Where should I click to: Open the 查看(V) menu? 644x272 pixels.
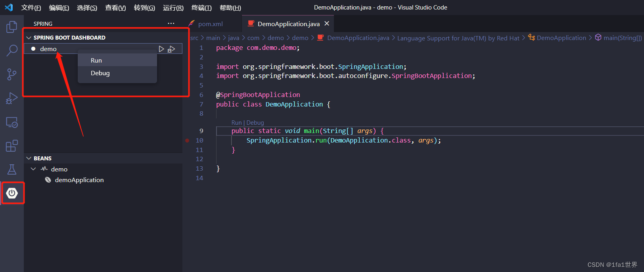tap(115, 8)
